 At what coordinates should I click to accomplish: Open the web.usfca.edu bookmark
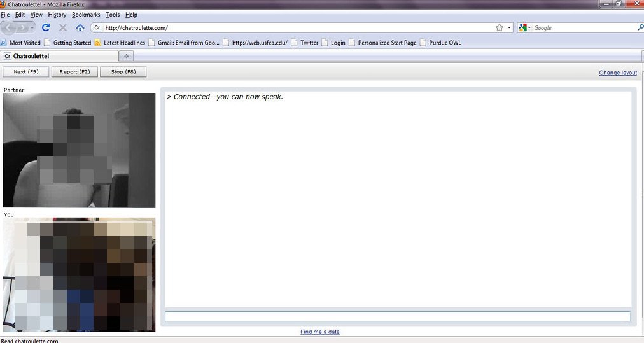pyautogui.click(x=255, y=42)
